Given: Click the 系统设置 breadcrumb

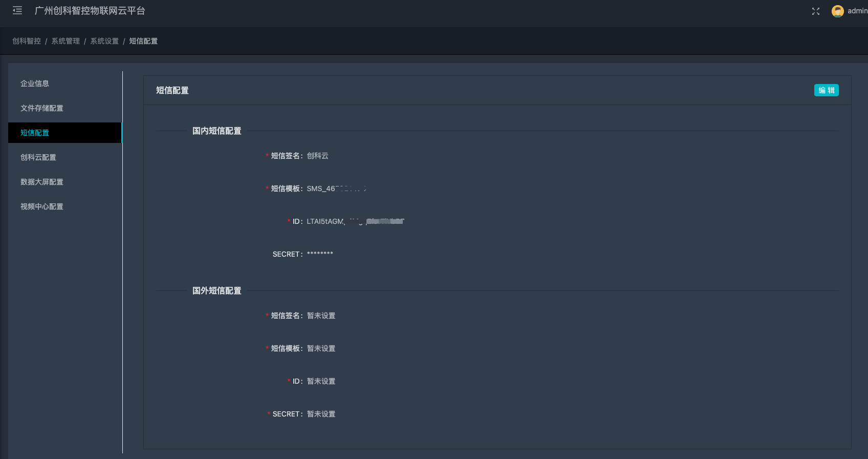Looking at the screenshot, I should tap(104, 41).
